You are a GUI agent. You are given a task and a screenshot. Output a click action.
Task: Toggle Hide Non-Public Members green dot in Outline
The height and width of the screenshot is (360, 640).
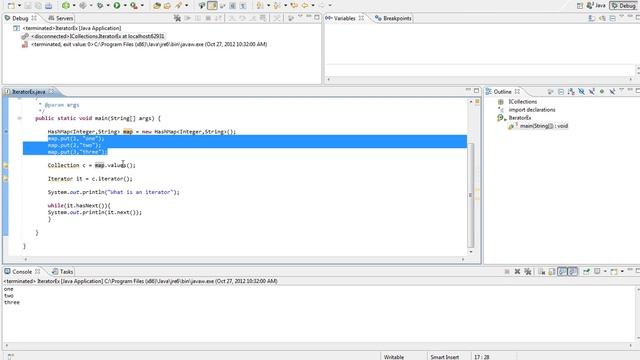pyautogui.click(x=602, y=91)
